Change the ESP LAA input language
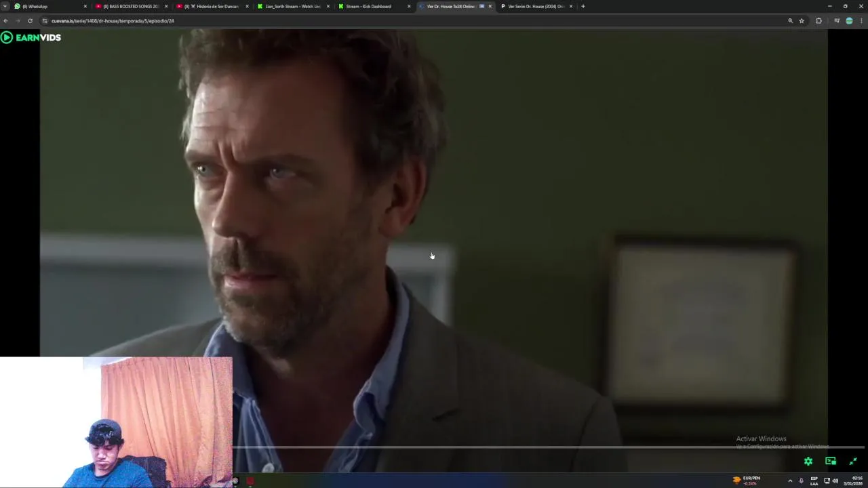This screenshot has width=868, height=488. (814, 481)
